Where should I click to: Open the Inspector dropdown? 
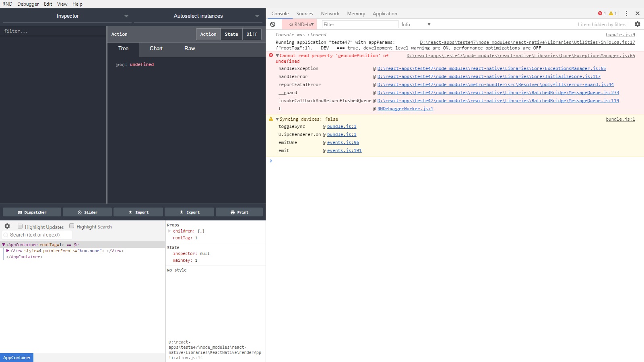[67, 16]
